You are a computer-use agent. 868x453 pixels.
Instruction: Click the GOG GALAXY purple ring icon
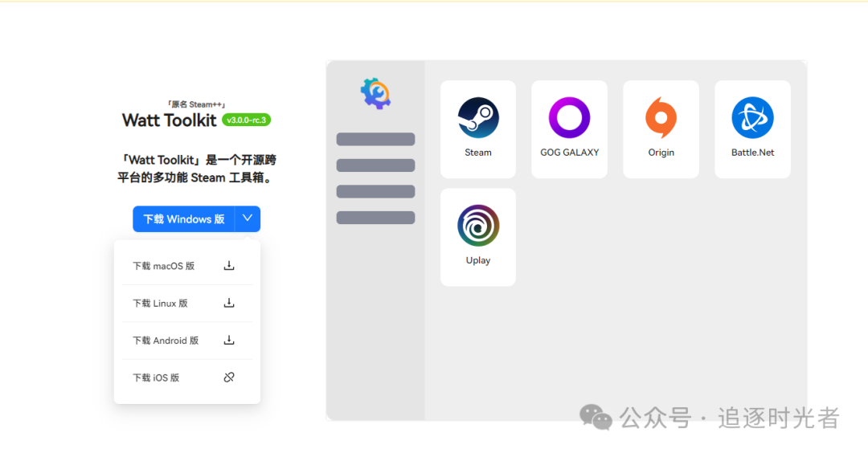click(569, 117)
